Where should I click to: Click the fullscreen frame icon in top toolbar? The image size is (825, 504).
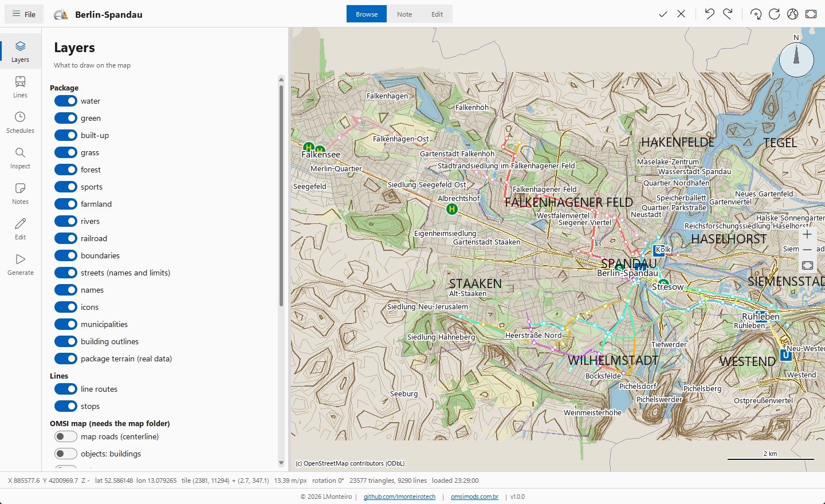tap(811, 14)
